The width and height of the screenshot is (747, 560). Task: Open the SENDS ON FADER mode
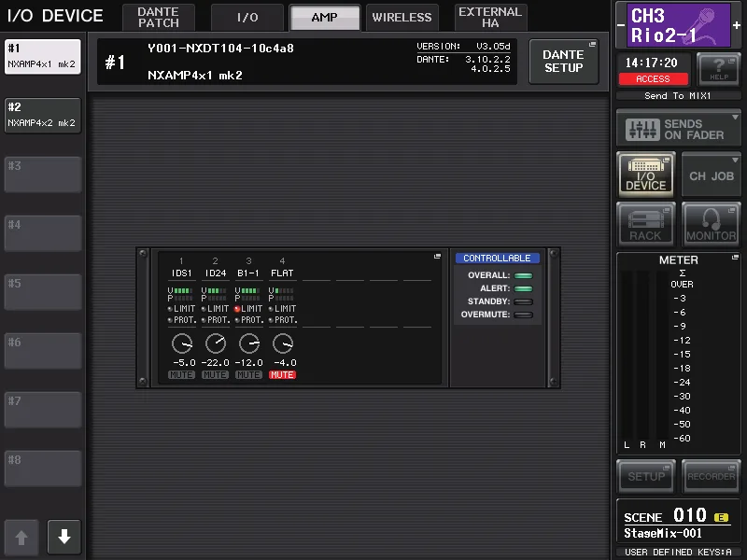pos(679,129)
